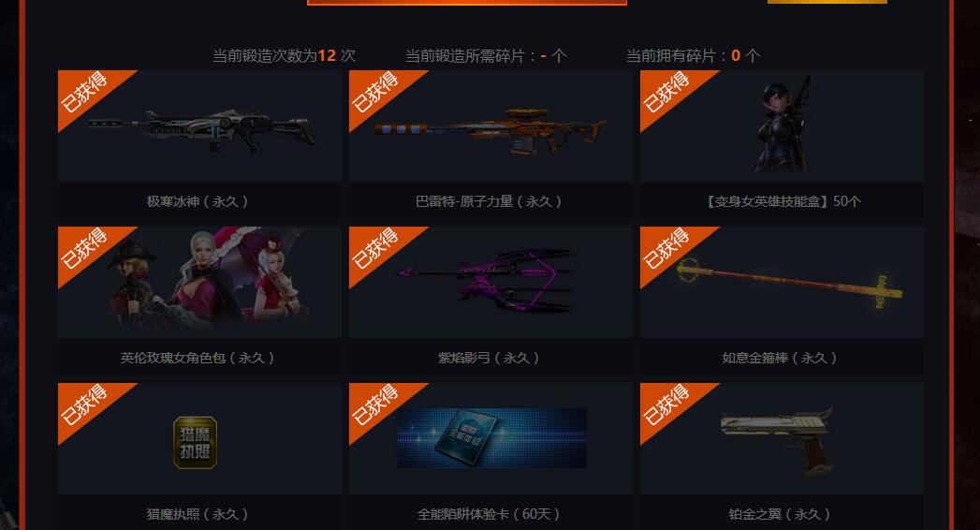Click the 英伦玫瑰女角色包 character group image
This screenshot has height=530, width=980.
pos(210,277)
